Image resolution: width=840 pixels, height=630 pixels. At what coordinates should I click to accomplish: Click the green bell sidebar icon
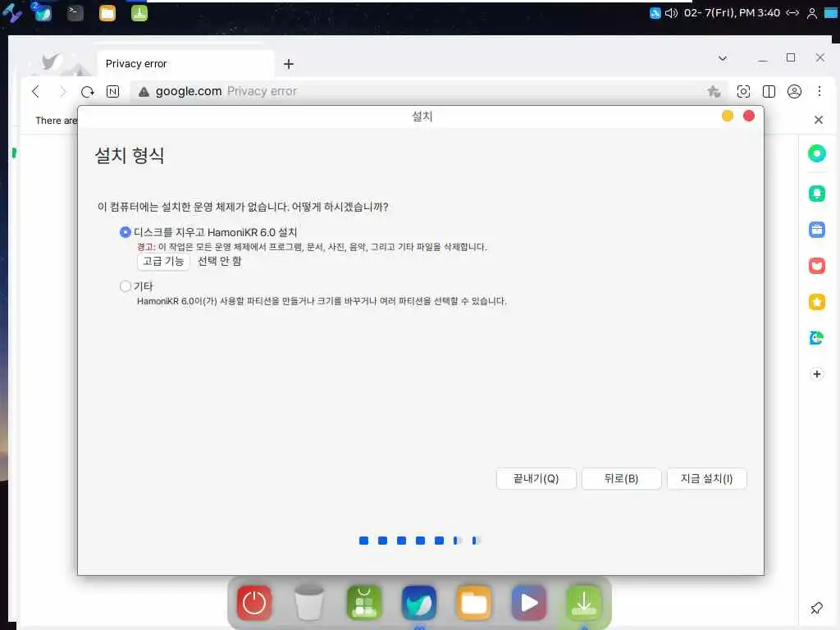click(816, 194)
